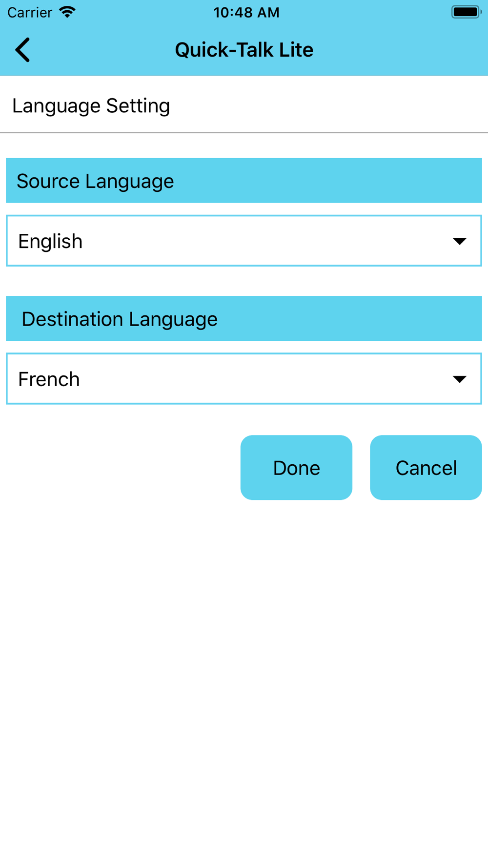Click the selected value English
Screen dimensions: 488x868
pos(50,241)
